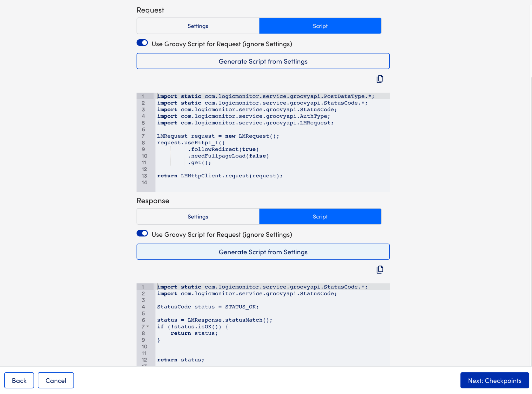This screenshot has height=394, width=532.
Task: Click the return status line in response script
Action: point(181,360)
